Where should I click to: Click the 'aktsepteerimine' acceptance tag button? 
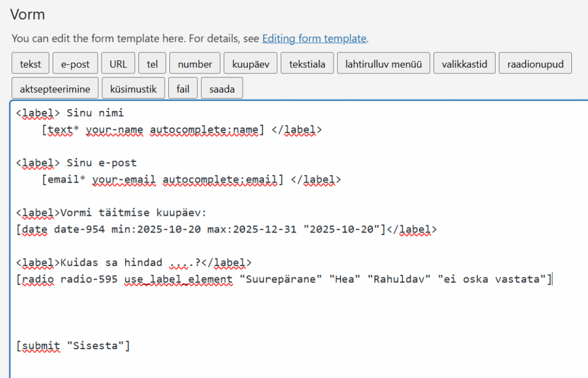click(55, 89)
